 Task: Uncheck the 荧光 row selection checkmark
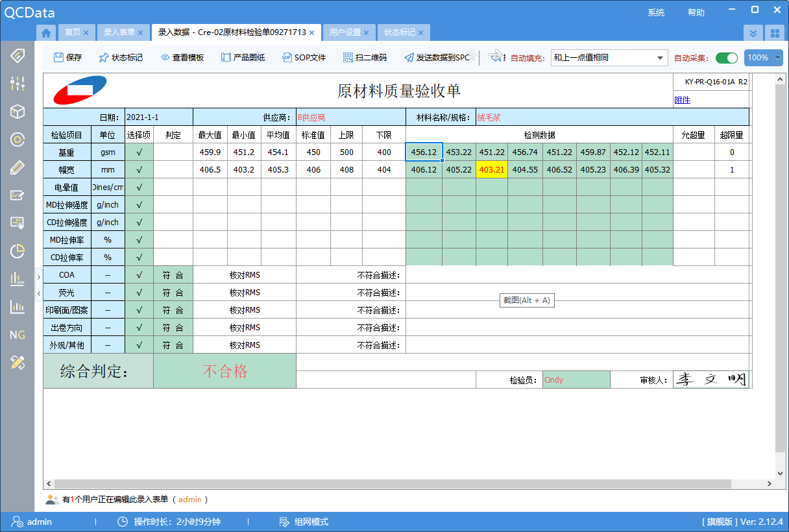tap(138, 292)
